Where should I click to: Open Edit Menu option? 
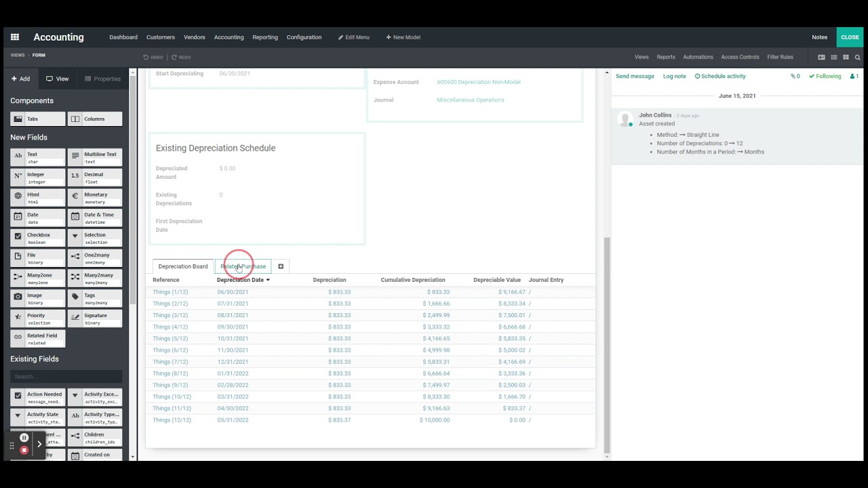coord(354,37)
